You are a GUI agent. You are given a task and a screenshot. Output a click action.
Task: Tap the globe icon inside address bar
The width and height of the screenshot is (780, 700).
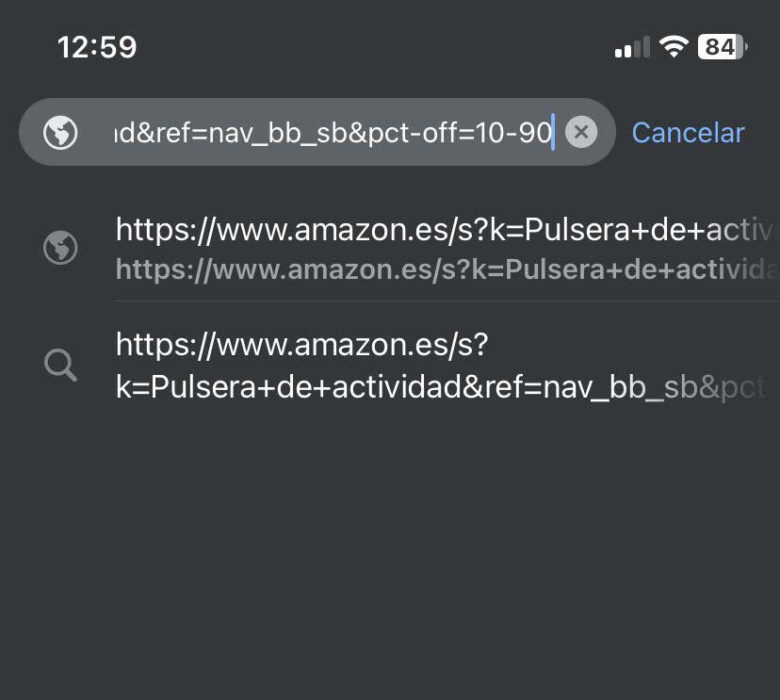(x=60, y=133)
